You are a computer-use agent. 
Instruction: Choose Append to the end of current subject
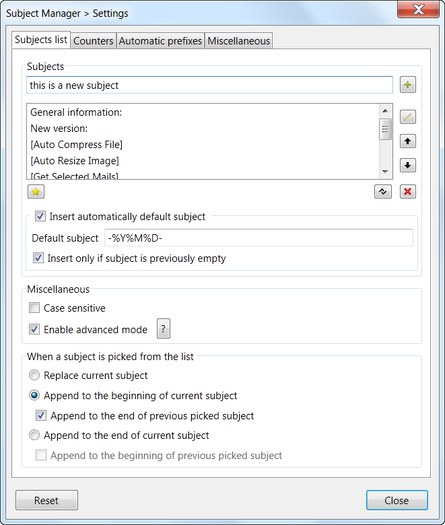click(34, 435)
